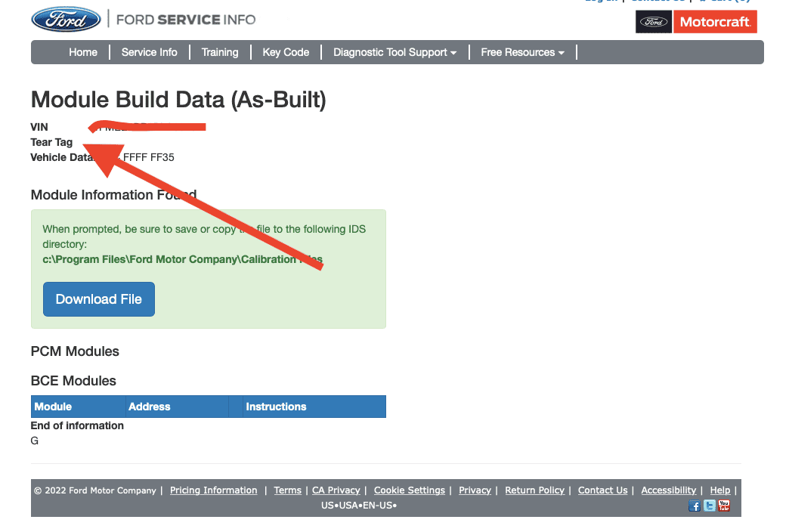The image size is (789, 532).
Task: Open the Pricing Information link
Action: [213, 490]
